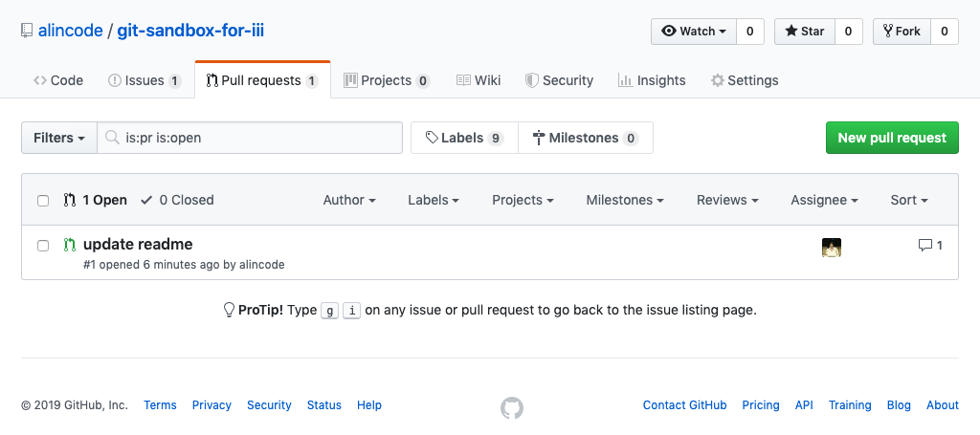Click the pull request search field
Screen dimensions: 980x435
[258, 138]
